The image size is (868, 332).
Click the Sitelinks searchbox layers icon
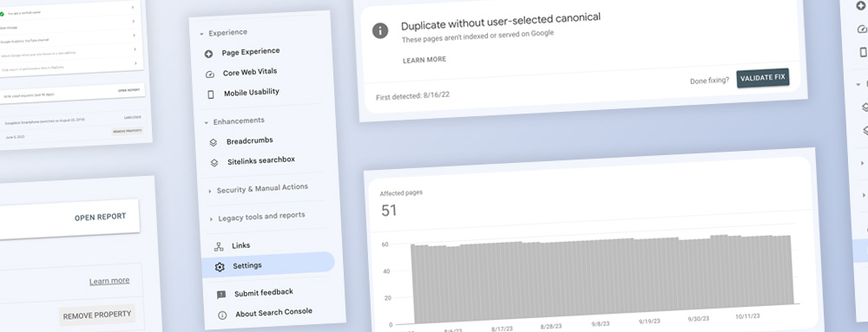click(x=214, y=162)
